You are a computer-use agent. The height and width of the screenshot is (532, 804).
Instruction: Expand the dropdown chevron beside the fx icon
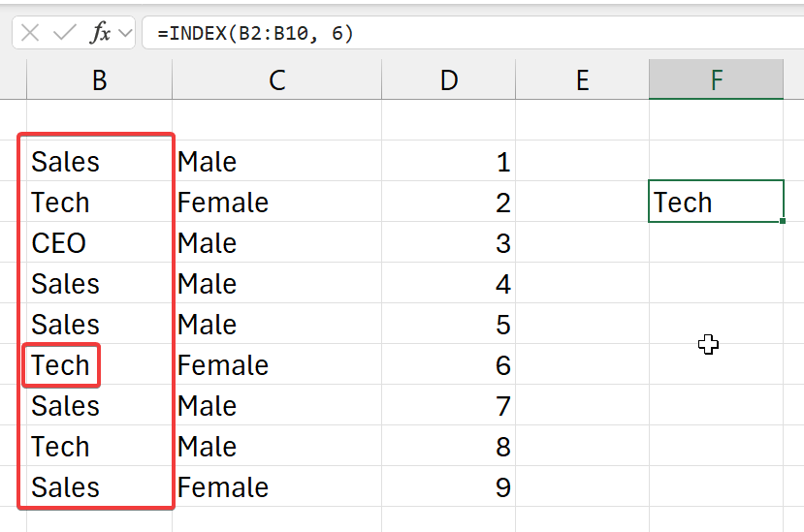[124, 34]
